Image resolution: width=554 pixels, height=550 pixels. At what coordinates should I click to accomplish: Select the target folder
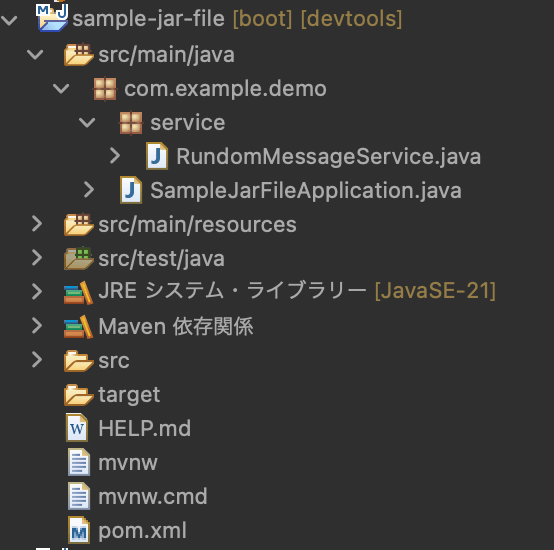112,394
